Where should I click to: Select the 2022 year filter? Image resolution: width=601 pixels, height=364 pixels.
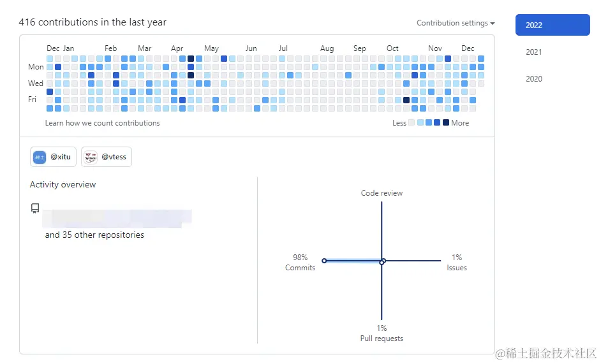pyautogui.click(x=553, y=25)
